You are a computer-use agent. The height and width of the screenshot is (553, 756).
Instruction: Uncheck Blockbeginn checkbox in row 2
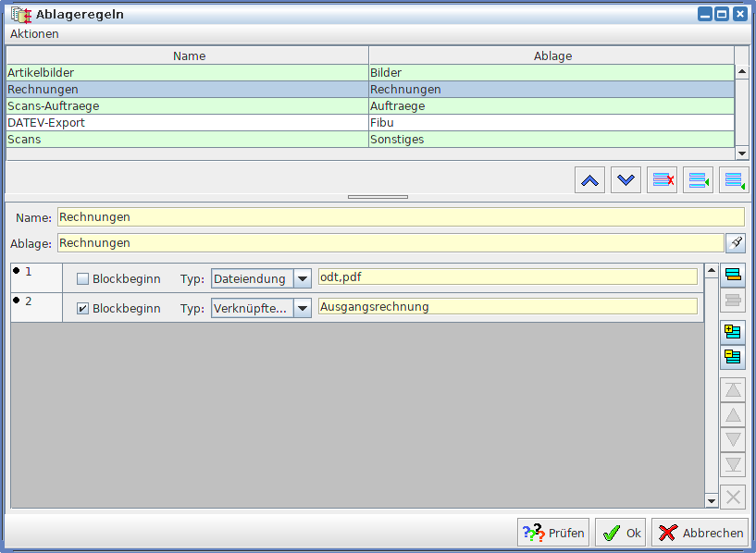83,309
